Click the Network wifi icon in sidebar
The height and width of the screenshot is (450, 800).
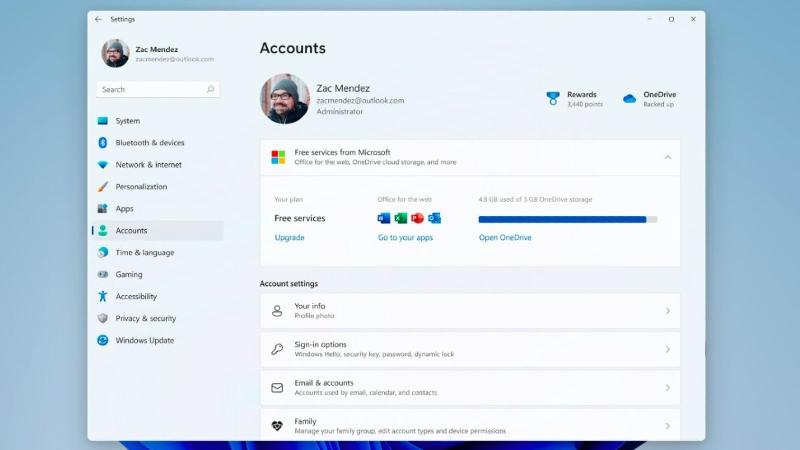103,165
